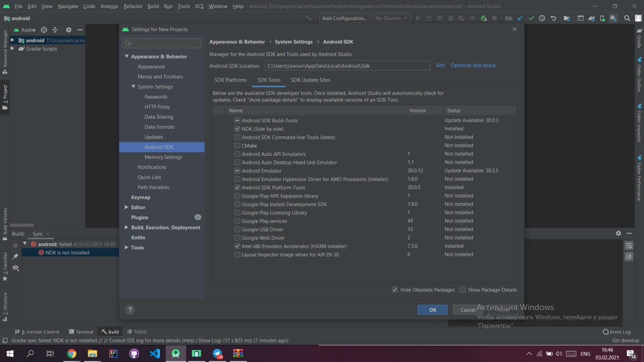Click Search Everywhere magnifier icon
The width and height of the screenshot is (644, 362).
[627, 18]
